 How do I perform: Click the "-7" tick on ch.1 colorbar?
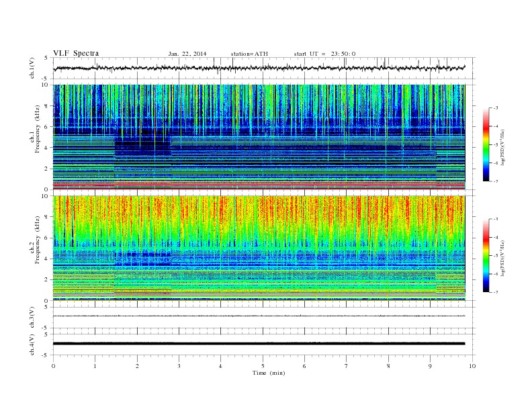point(496,181)
